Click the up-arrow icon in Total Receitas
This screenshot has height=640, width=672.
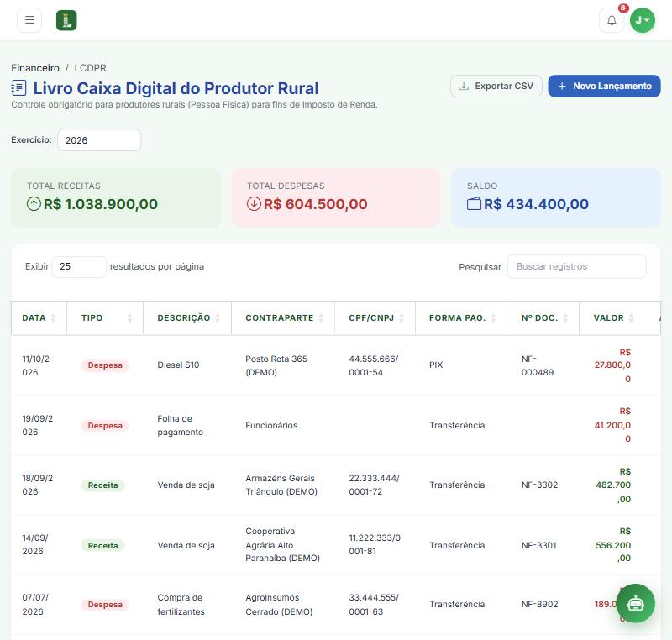(34, 204)
